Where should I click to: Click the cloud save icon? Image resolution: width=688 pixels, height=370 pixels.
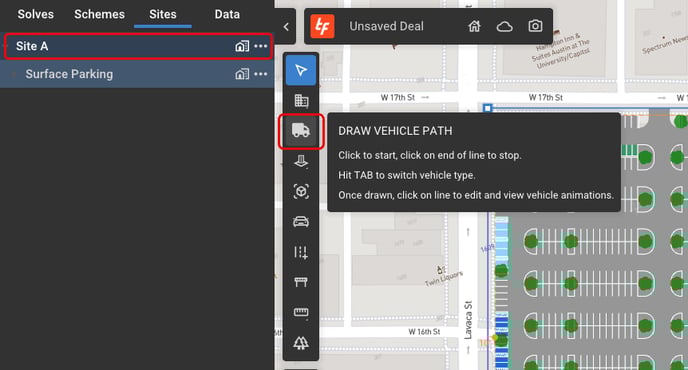(505, 26)
